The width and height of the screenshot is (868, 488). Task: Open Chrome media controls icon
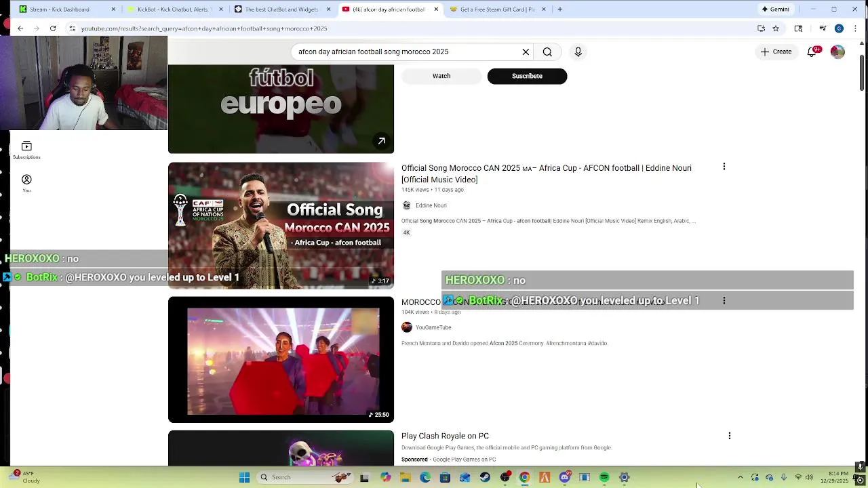pyautogui.click(x=823, y=28)
